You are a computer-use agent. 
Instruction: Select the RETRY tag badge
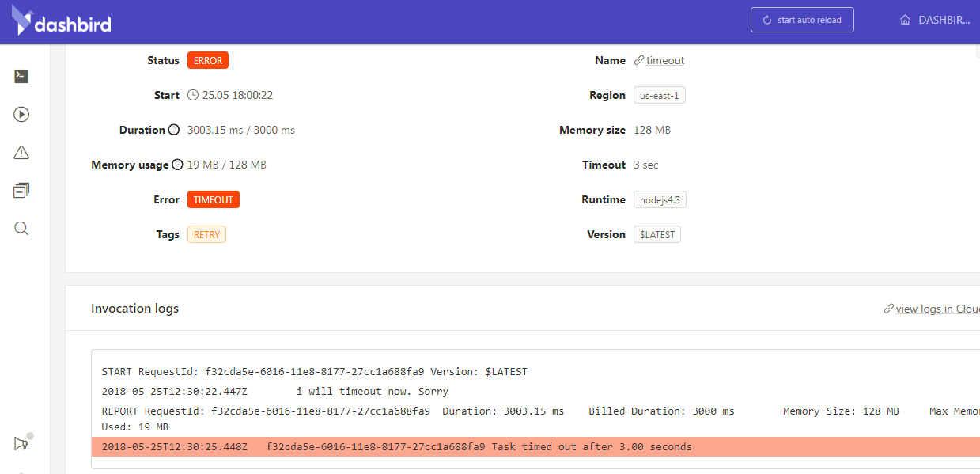coord(206,234)
